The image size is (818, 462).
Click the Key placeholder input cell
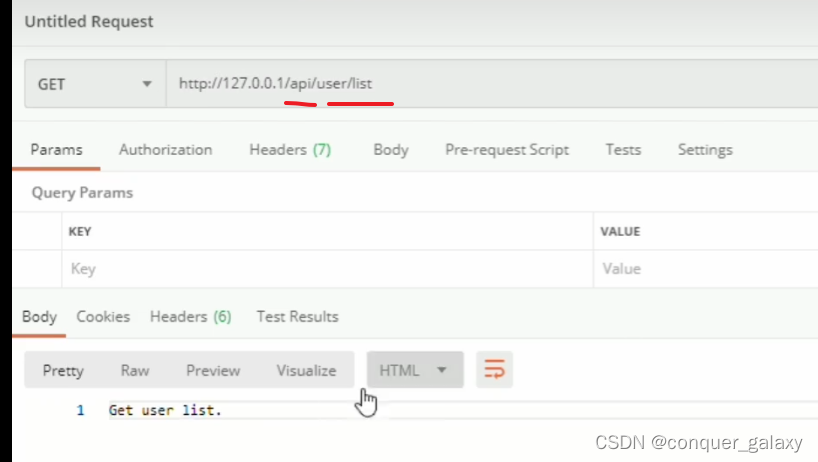327,269
